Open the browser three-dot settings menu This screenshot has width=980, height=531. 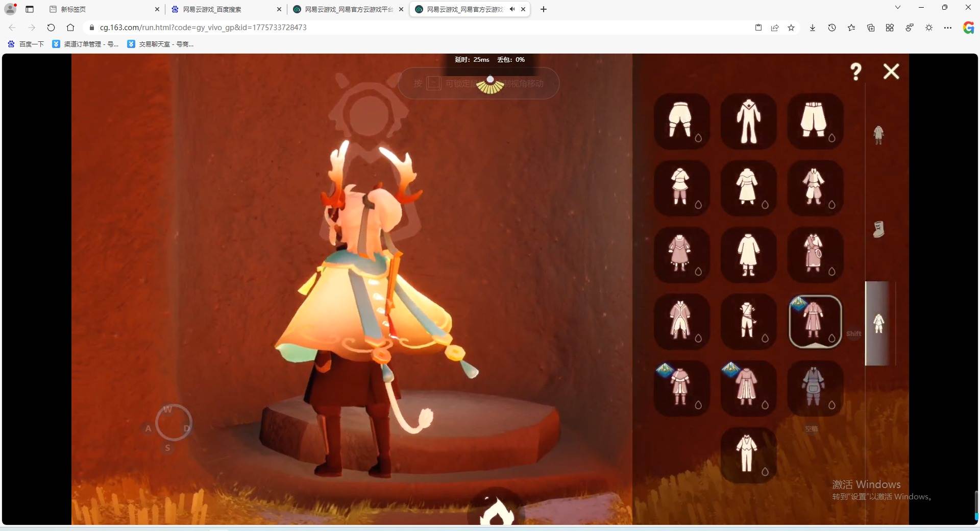[948, 28]
